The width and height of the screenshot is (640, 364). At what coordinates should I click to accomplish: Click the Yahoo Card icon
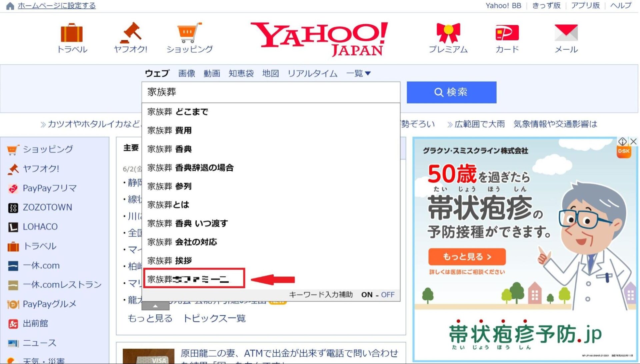[507, 33]
